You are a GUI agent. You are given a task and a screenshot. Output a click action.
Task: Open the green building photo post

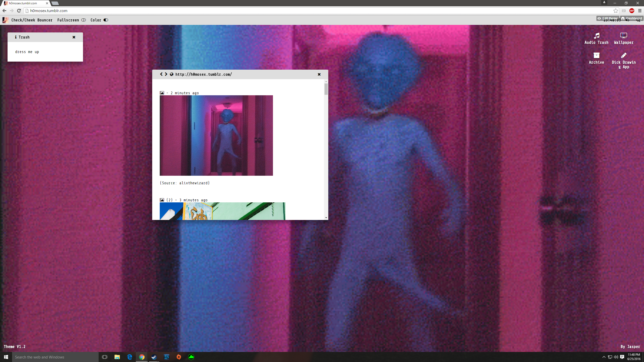tap(222, 211)
